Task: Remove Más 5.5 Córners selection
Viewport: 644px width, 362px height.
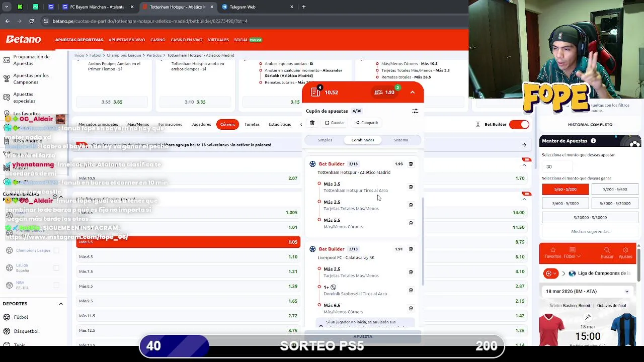Action: pos(411,223)
